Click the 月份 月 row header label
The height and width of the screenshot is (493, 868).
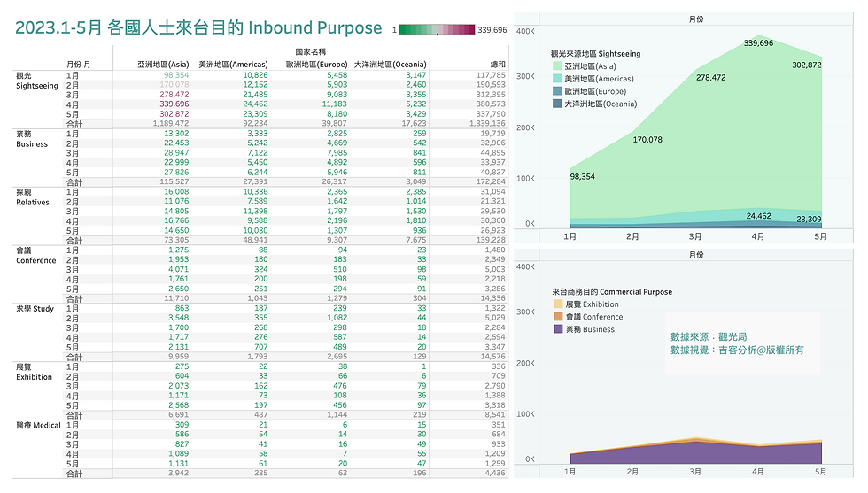79,65
